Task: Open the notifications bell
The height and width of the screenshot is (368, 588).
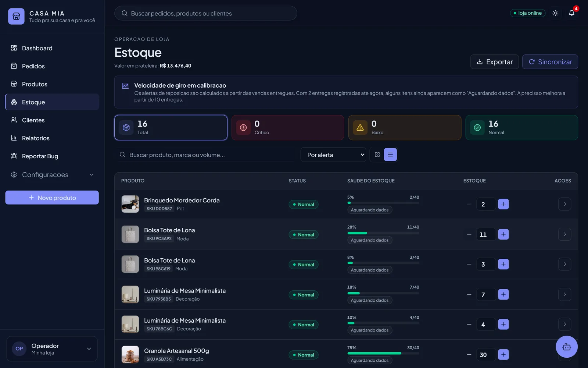Action: pyautogui.click(x=571, y=13)
